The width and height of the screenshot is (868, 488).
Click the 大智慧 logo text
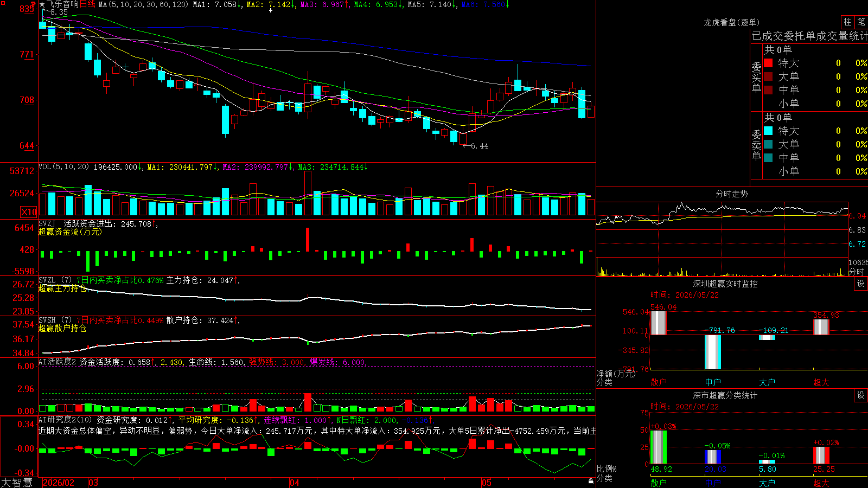17,483
